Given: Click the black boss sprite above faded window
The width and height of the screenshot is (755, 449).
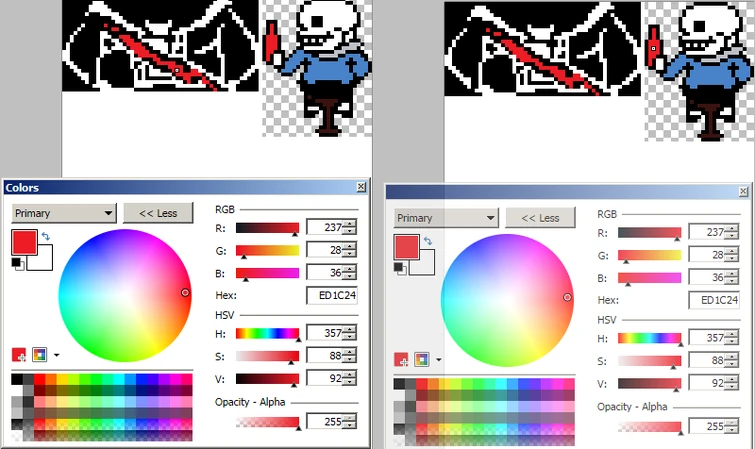Looking at the screenshot, I should (542, 48).
